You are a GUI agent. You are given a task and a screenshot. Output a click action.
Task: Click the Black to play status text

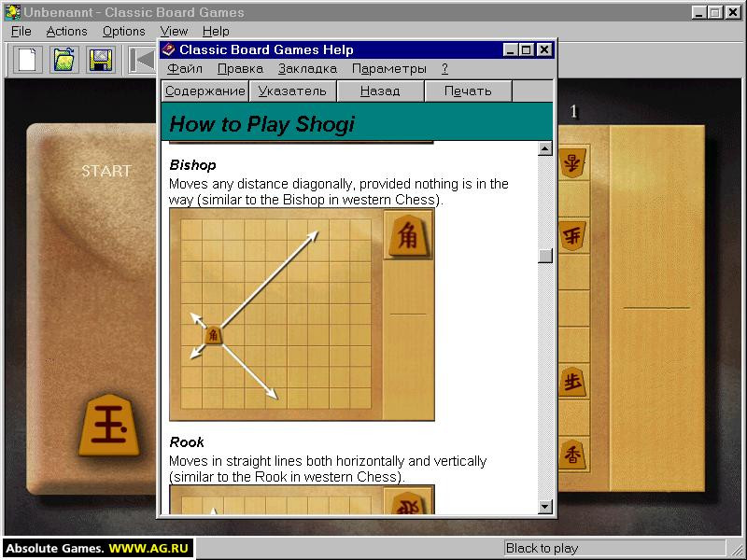coord(542,548)
